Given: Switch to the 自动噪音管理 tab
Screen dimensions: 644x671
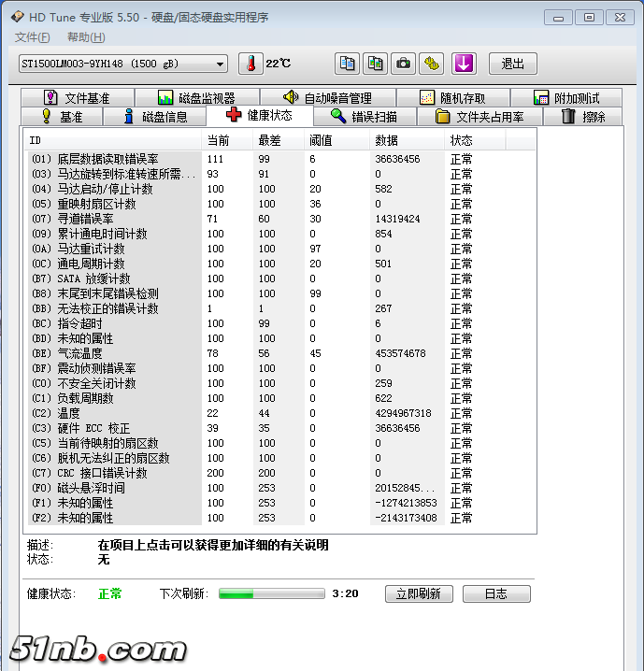Looking at the screenshot, I should point(328,97).
